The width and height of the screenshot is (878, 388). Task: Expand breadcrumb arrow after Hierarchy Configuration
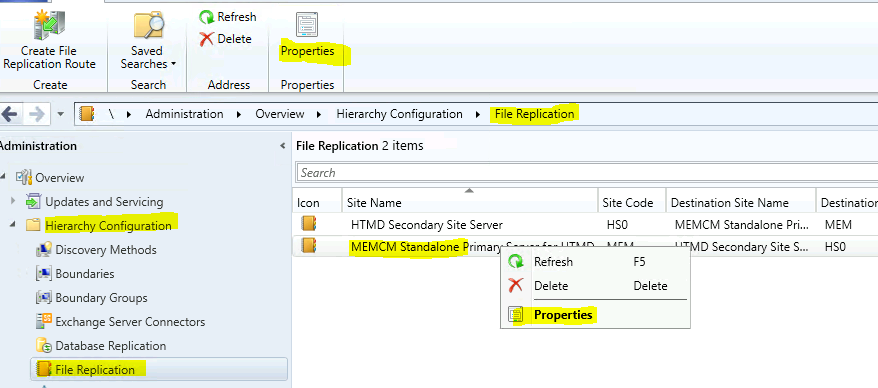478,115
